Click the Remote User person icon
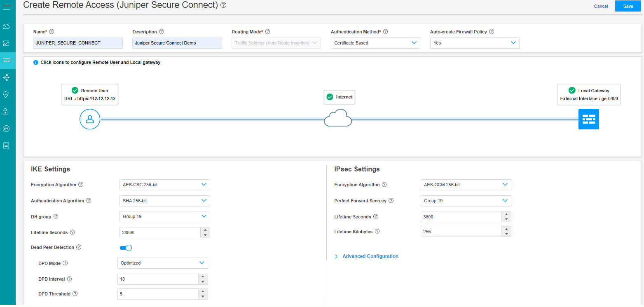Viewport: 644px width, 307px height. (90, 119)
